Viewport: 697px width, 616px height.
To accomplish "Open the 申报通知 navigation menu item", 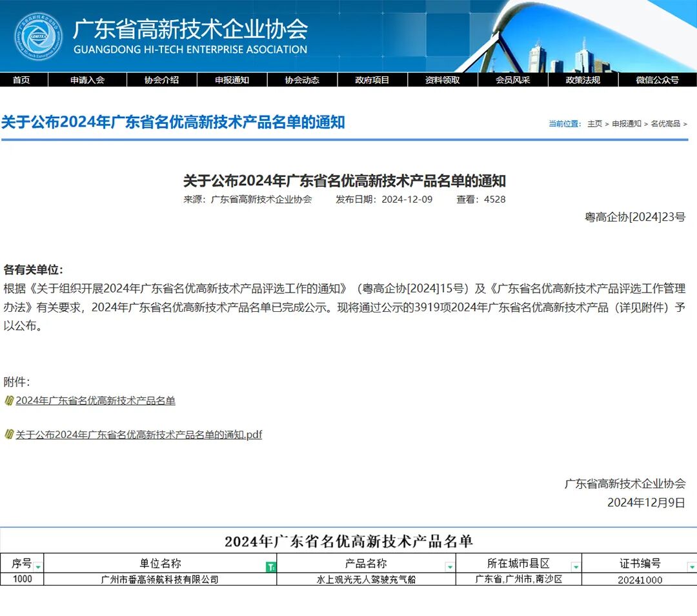I will pyautogui.click(x=232, y=80).
